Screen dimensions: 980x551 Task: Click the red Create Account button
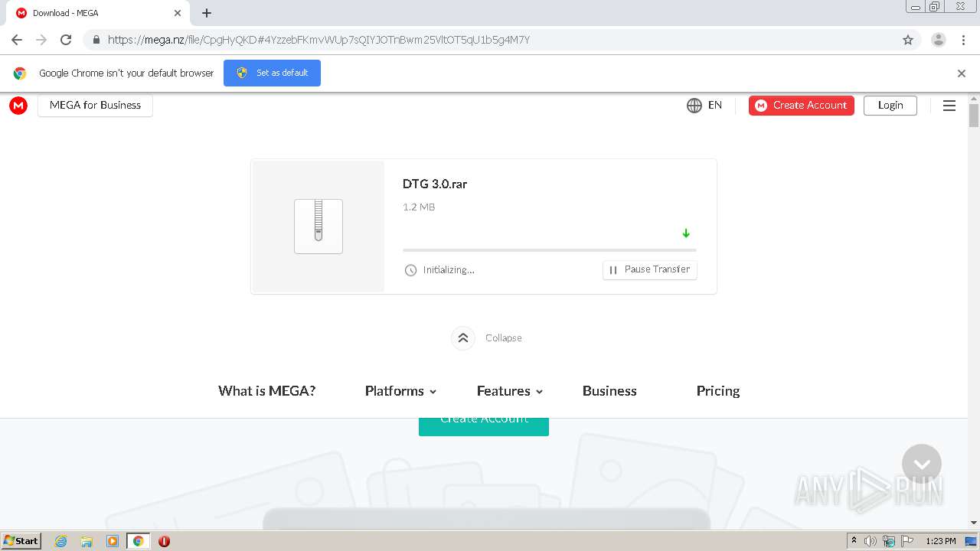pyautogui.click(x=802, y=106)
